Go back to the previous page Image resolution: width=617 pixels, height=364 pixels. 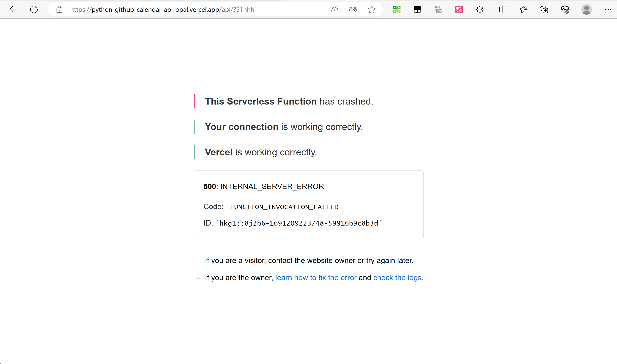[x=13, y=10]
